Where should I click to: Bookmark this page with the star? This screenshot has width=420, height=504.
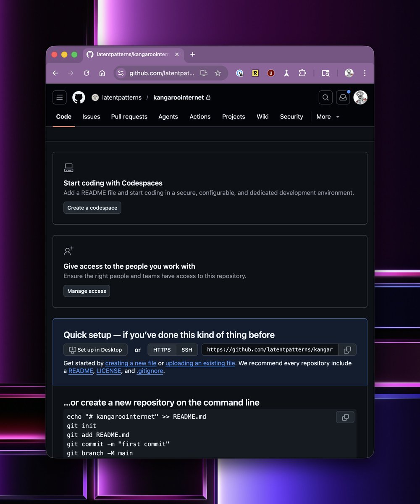tap(218, 73)
